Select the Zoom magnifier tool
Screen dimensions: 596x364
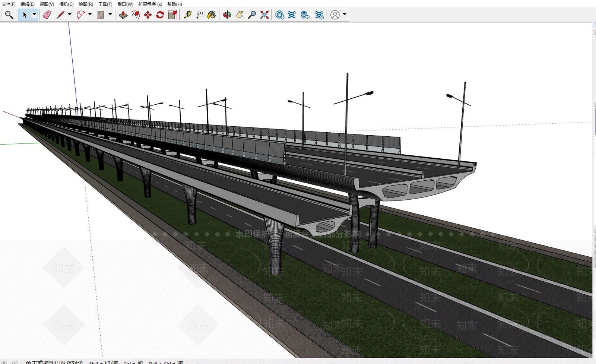[252, 15]
